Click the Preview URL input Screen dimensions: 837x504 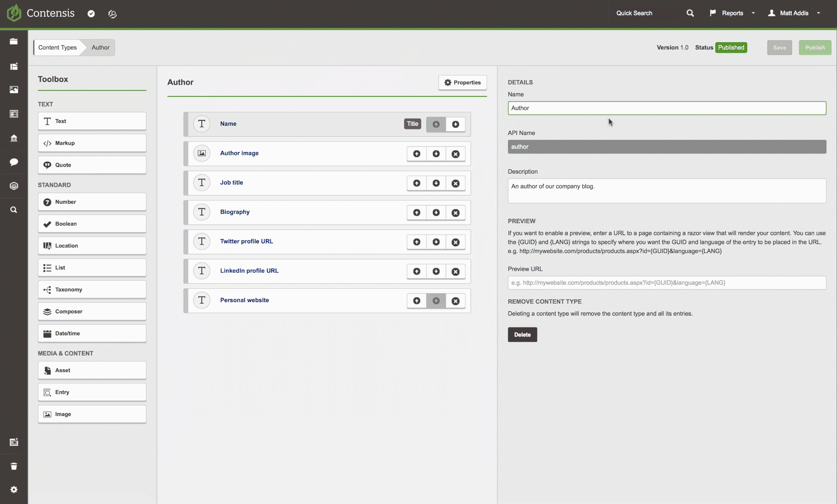pos(667,283)
